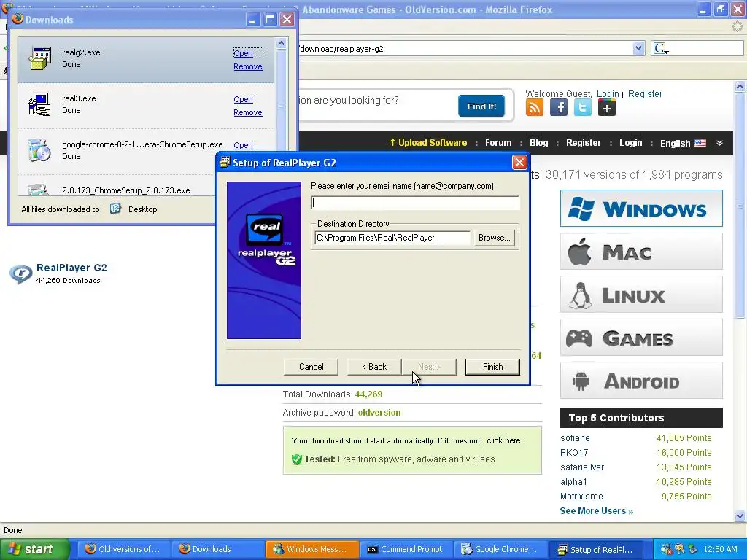The height and width of the screenshot is (560, 747).
Task: Click Upload Software in navigation bar
Action: point(427,143)
